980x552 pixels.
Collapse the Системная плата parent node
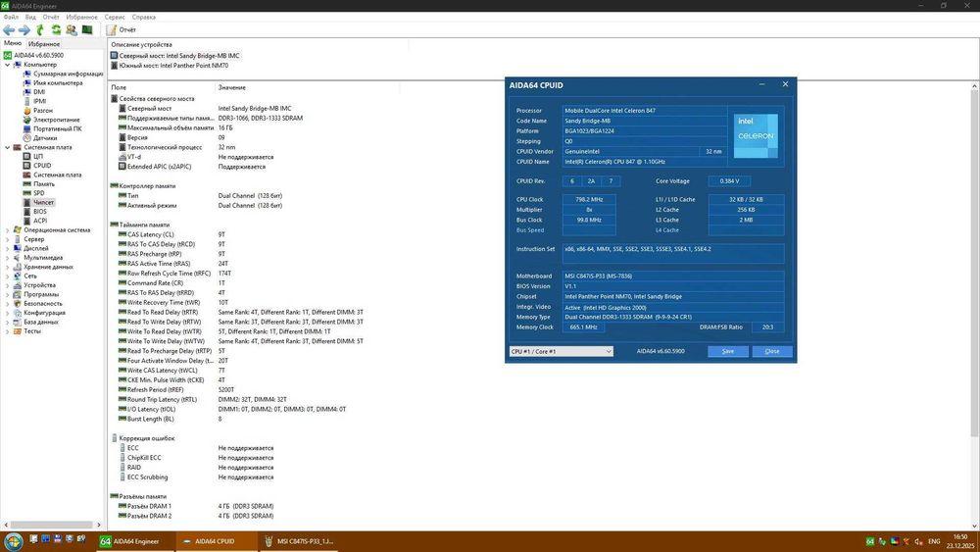pos(8,147)
